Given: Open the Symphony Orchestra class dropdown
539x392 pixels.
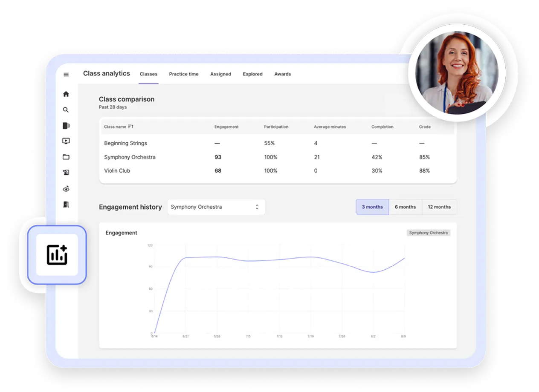Looking at the screenshot, I should (216, 207).
